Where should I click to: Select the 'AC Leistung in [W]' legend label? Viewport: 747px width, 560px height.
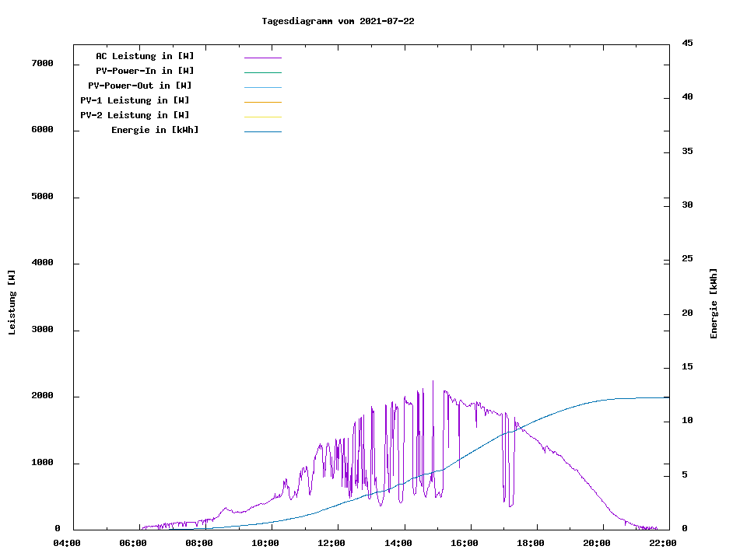point(145,56)
